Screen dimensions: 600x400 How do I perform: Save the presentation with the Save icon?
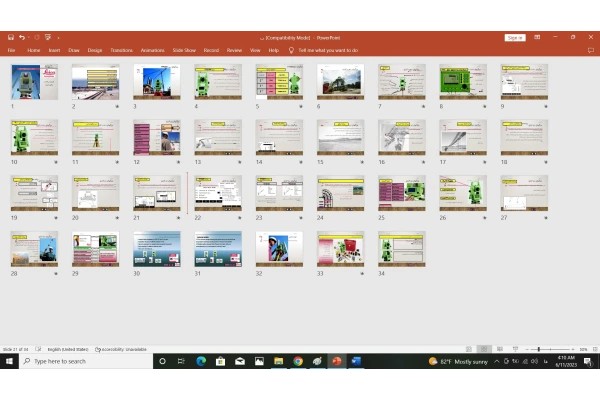click(x=11, y=37)
